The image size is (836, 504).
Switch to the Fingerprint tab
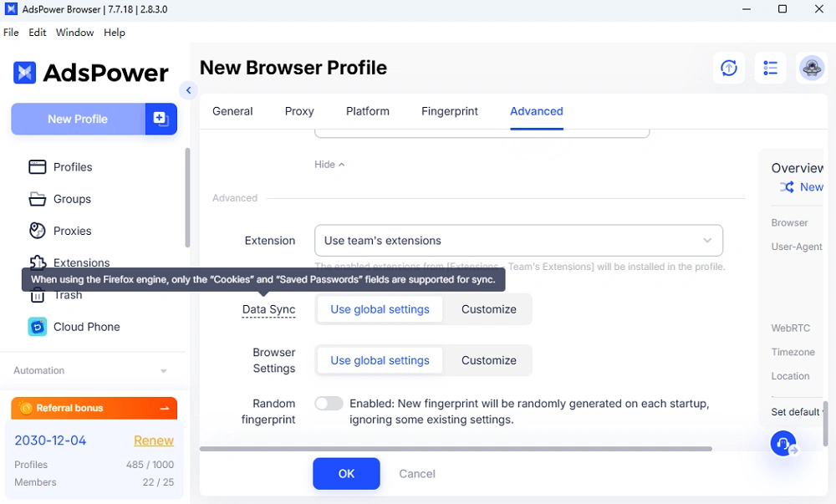coord(449,111)
